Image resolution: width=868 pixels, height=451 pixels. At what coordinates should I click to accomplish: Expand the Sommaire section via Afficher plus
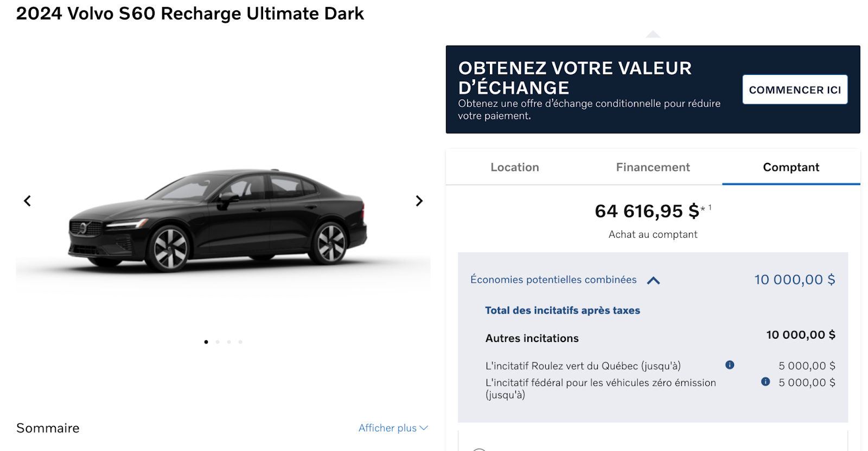tap(387, 428)
